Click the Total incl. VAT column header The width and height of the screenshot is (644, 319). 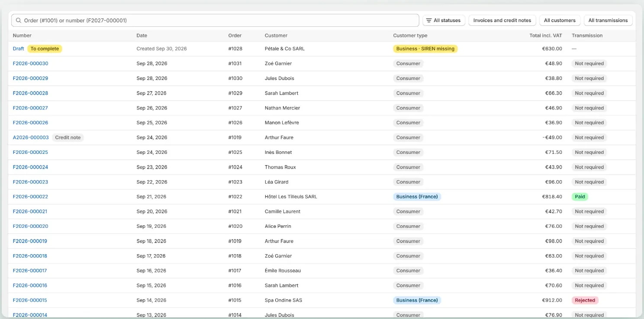(x=546, y=35)
